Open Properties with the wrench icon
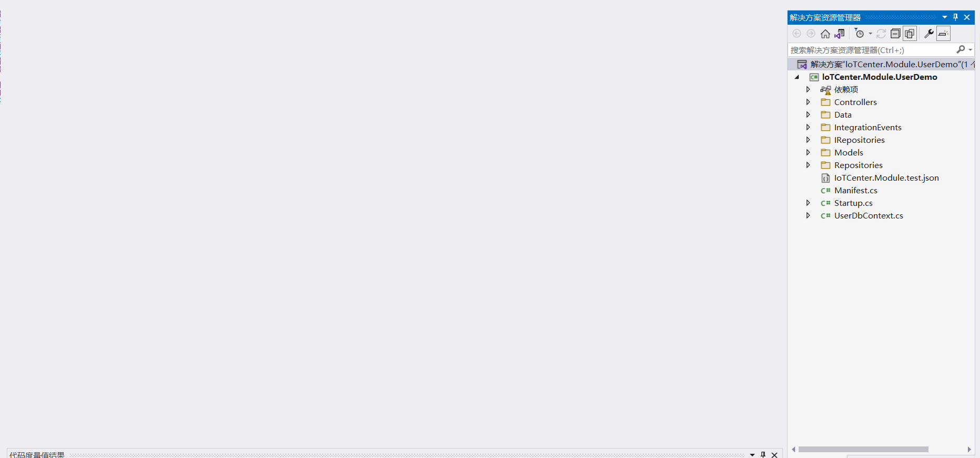Viewport: 980px width, 458px height. tap(929, 34)
